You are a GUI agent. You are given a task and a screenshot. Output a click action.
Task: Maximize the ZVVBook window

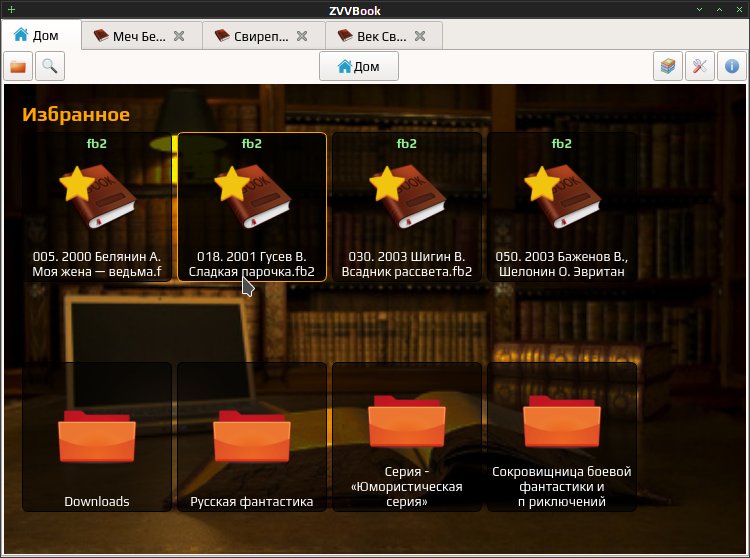[x=719, y=10]
